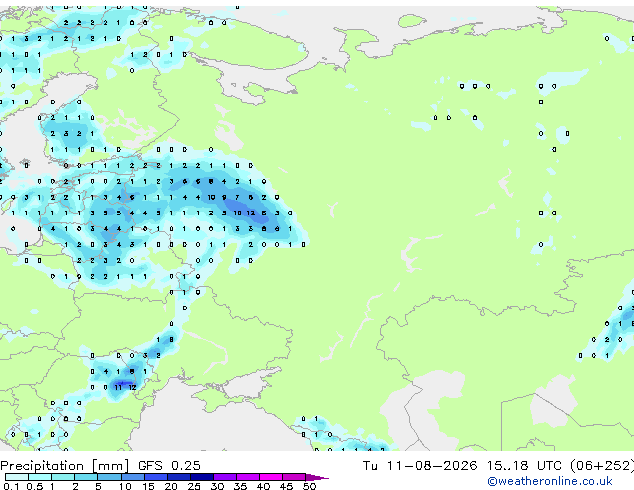Click the legend swatch between 5 and 10

tap(110, 477)
